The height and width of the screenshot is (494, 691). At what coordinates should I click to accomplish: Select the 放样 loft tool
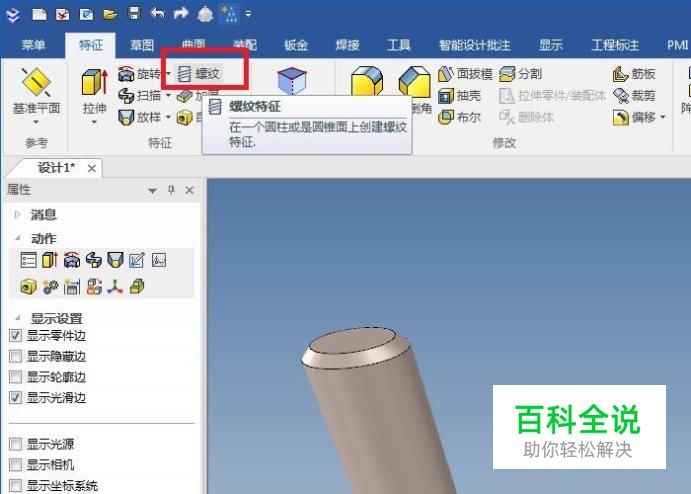[x=139, y=117]
